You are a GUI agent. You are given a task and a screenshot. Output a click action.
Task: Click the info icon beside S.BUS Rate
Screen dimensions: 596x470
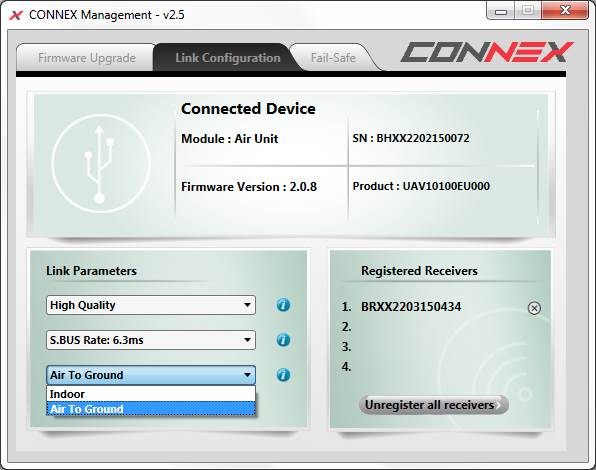(x=283, y=340)
